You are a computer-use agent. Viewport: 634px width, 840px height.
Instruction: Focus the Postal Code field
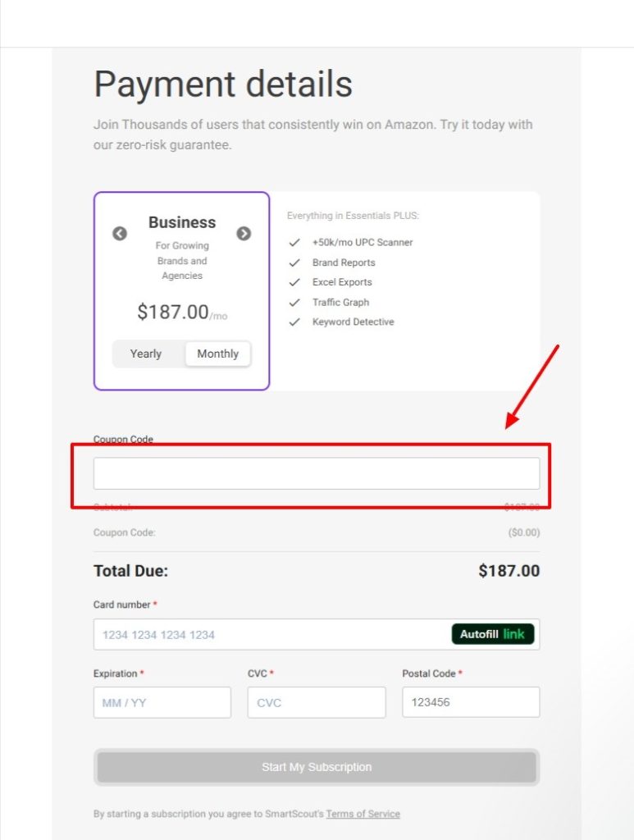[470, 703]
